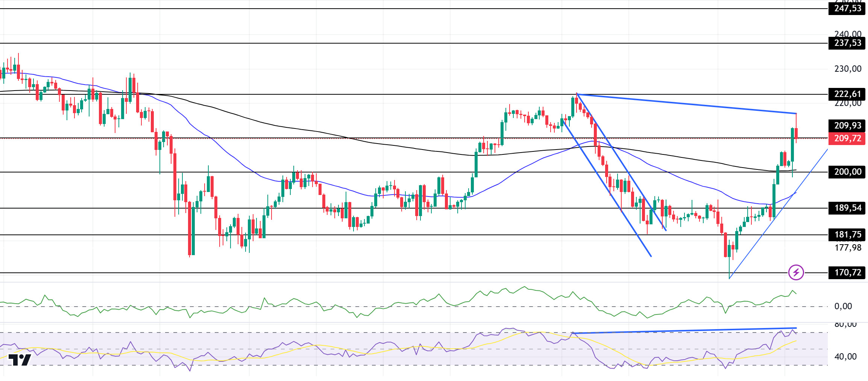Click the 177,98 price scale value
This screenshot has width=868, height=381.
[848, 248]
